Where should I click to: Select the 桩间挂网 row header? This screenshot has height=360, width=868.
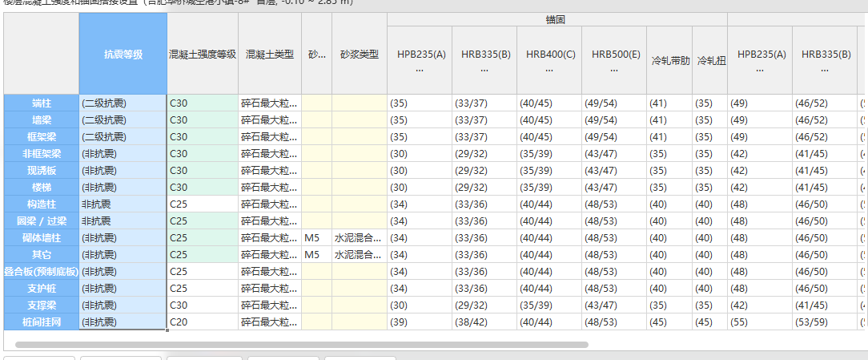(42, 322)
